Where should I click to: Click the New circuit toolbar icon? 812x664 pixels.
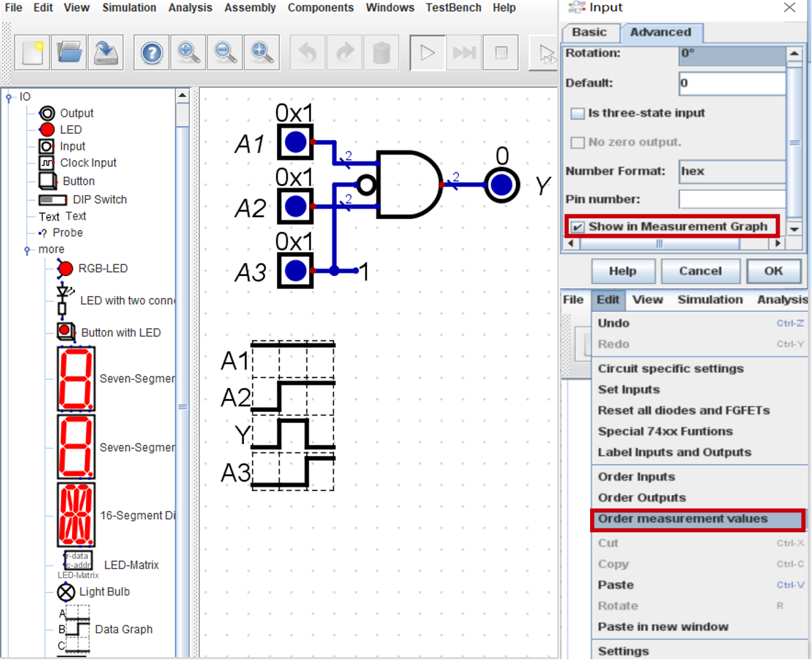click(x=32, y=52)
